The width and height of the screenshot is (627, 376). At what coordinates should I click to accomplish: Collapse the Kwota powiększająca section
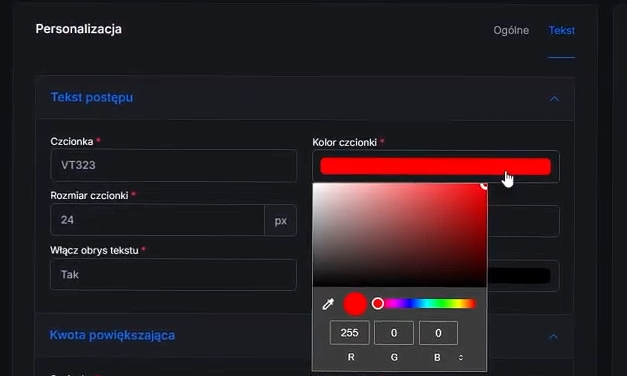coord(553,336)
